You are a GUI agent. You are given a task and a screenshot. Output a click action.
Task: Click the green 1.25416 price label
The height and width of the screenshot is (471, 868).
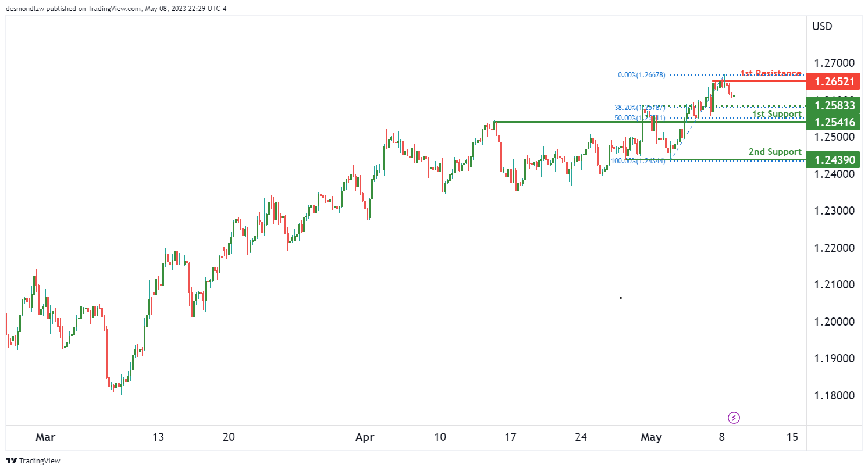click(x=834, y=122)
